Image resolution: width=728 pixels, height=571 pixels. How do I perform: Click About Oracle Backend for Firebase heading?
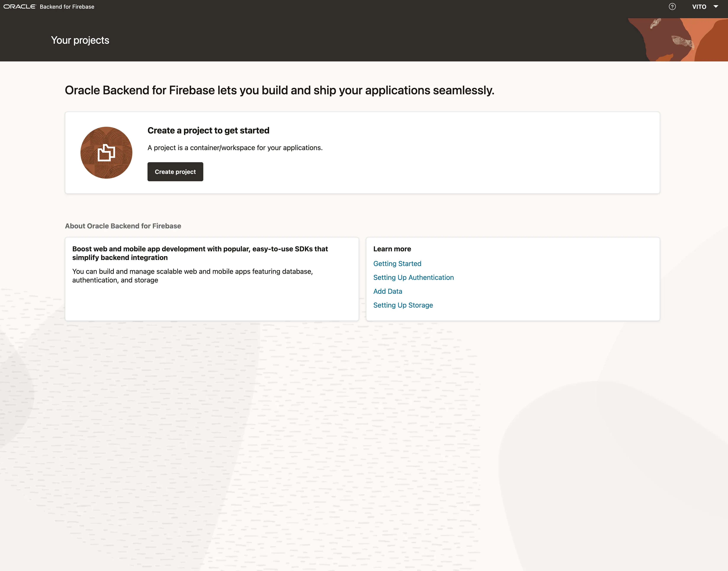pos(123,226)
